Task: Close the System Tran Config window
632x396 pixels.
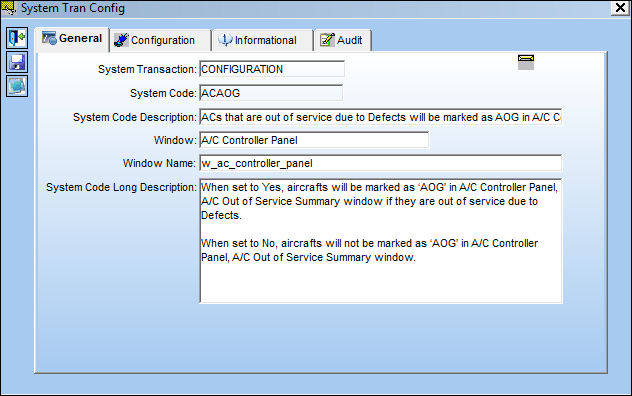Action: pos(621,8)
